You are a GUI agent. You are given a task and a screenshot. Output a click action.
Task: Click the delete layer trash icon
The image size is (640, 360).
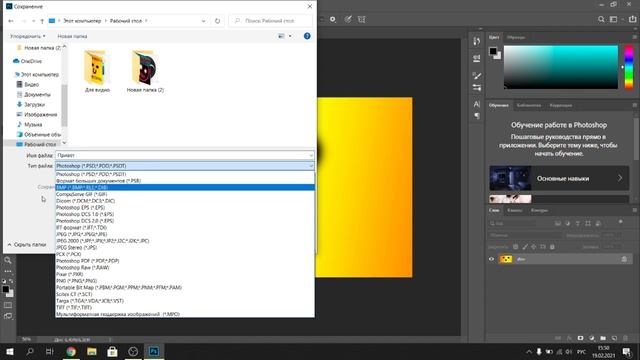(625, 338)
